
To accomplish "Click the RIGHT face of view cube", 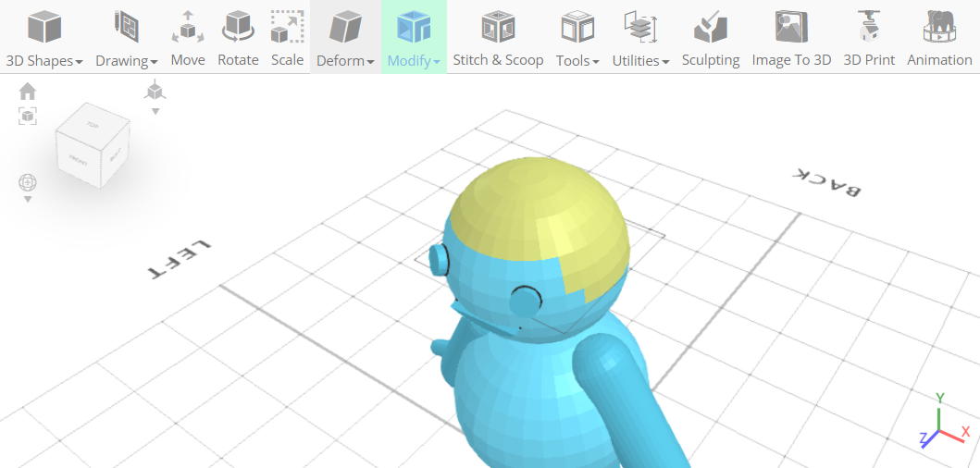I will [115, 155].
